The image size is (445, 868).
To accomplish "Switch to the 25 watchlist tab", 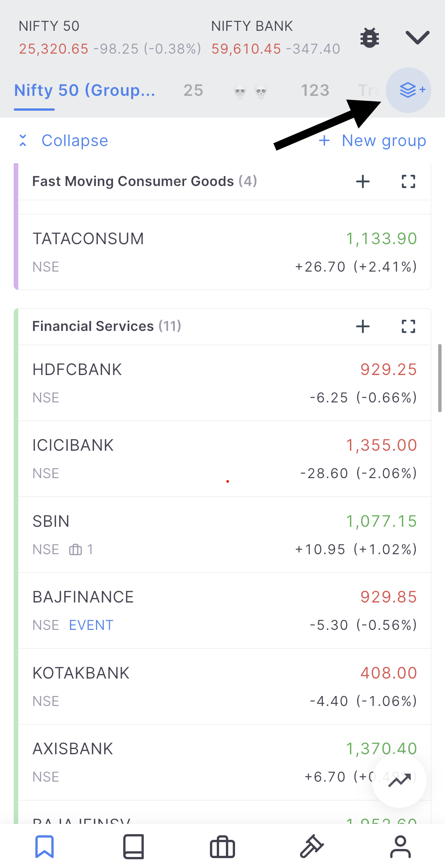I will point(193,91).
